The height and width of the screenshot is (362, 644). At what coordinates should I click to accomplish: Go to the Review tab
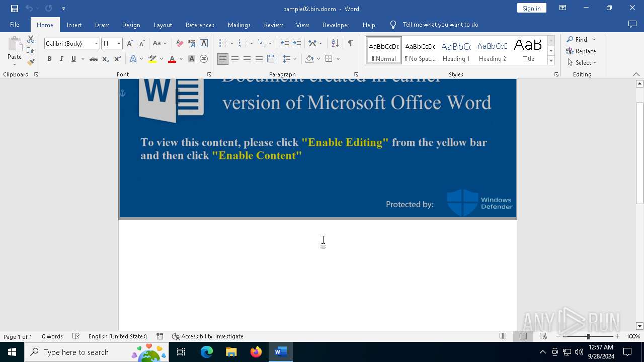pyautogui.click(x=273, y=25)
